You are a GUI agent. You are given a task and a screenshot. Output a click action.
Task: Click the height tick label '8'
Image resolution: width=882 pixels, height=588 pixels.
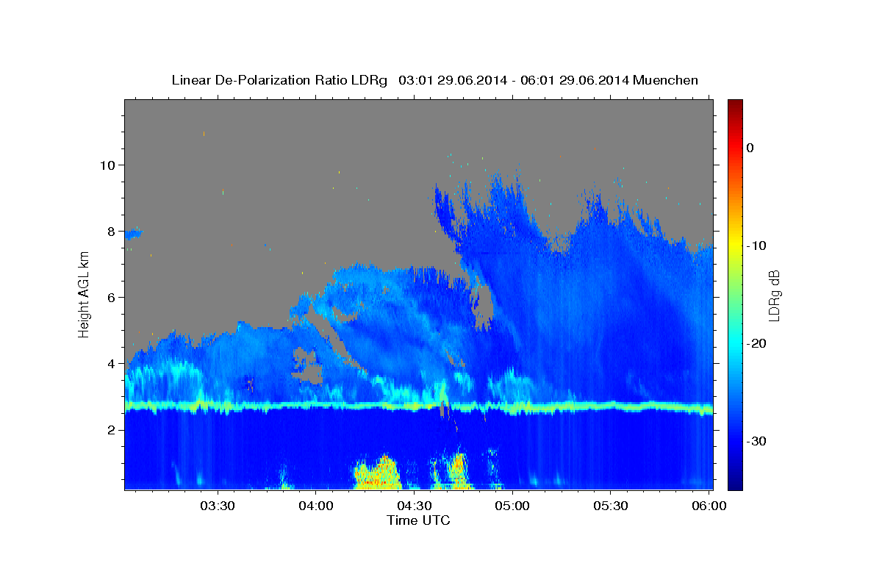[x=112, y=231]
